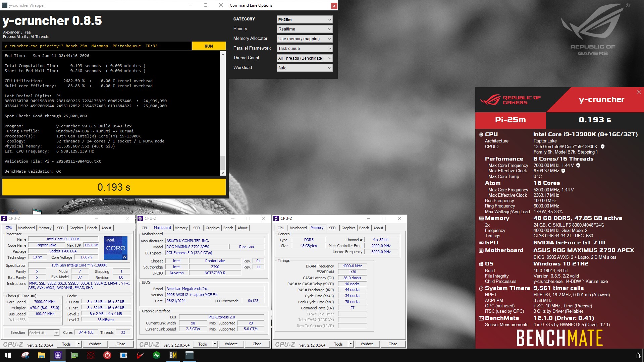Open the red checkmark taskbar icon
The width and height of the screenshot is (644, 362).
pyautogui.click(x=140, y=355)
